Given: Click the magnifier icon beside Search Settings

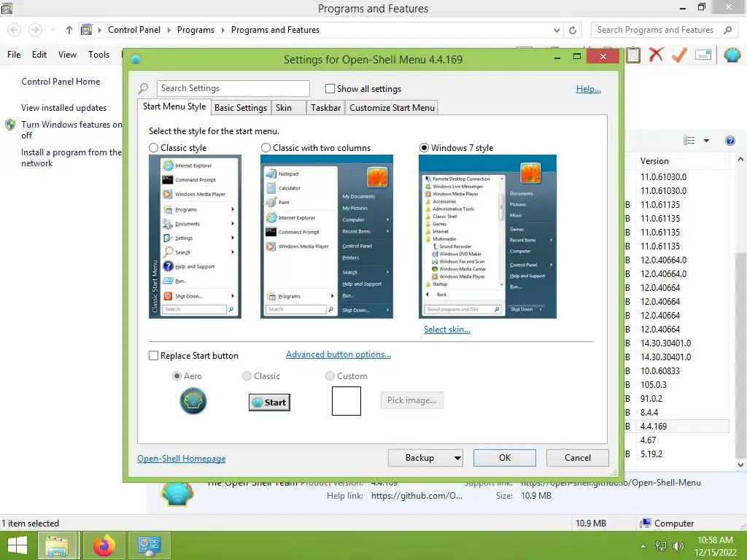Looking at the screenshot, I should pyautogui.click(x=144, y=88).
